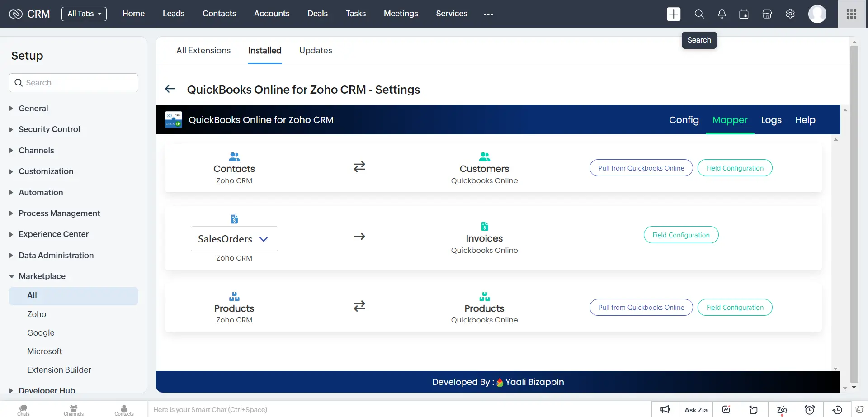868x417 pixels.
Task: Open the quick create plus icon
Action: (x=673, y=14)
